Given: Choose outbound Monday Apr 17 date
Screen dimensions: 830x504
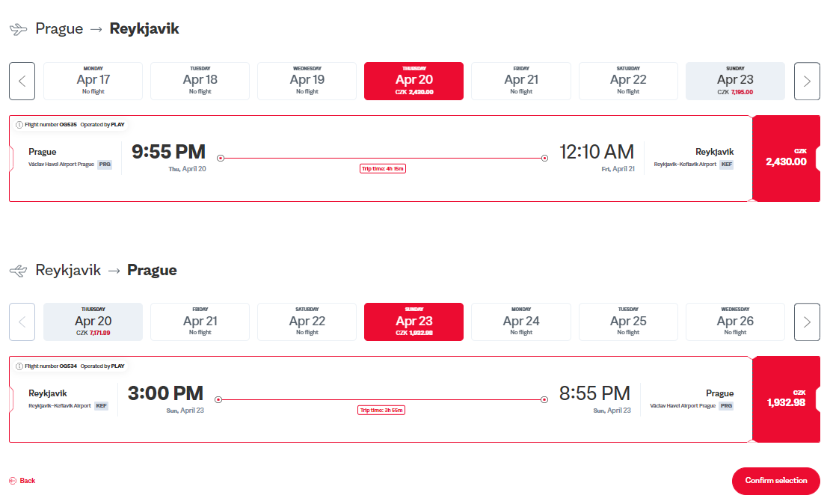Looking at the screenshot, I should (93, 81).
